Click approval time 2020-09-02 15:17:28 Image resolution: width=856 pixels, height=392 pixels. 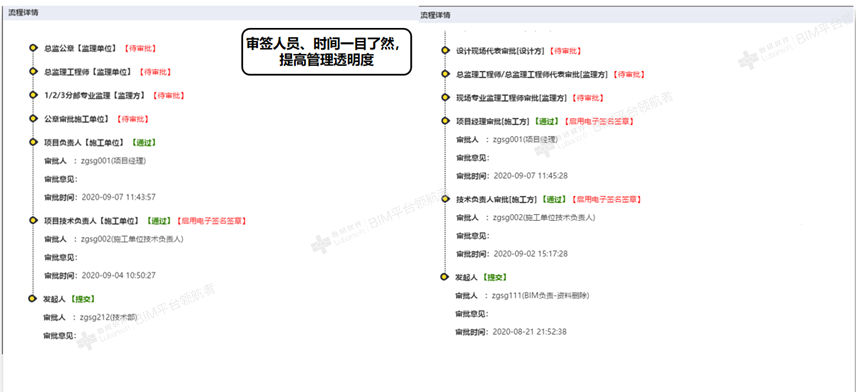[531, 254]
